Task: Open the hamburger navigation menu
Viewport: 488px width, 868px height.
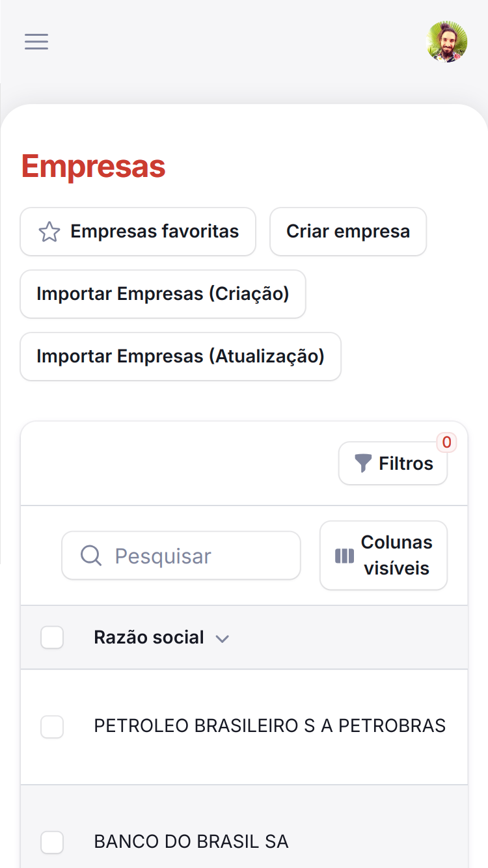Action: (36, 42)
